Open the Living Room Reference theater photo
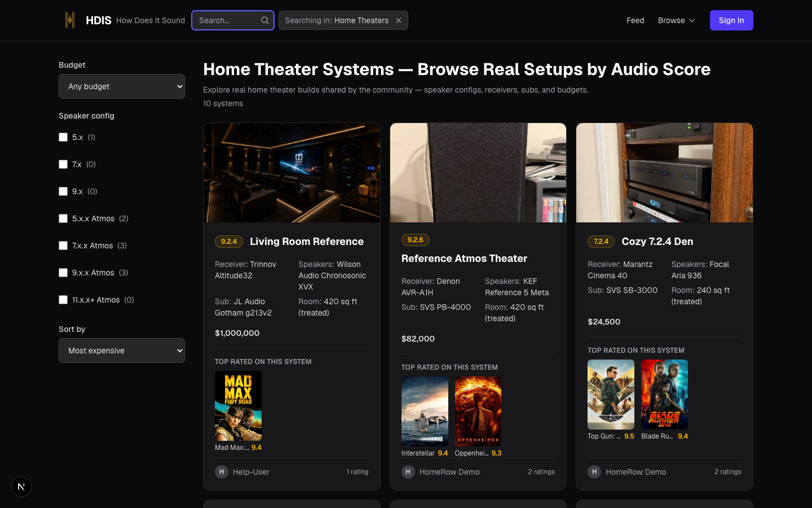This screenshot has width=812, height=508. tap(292, 173)
